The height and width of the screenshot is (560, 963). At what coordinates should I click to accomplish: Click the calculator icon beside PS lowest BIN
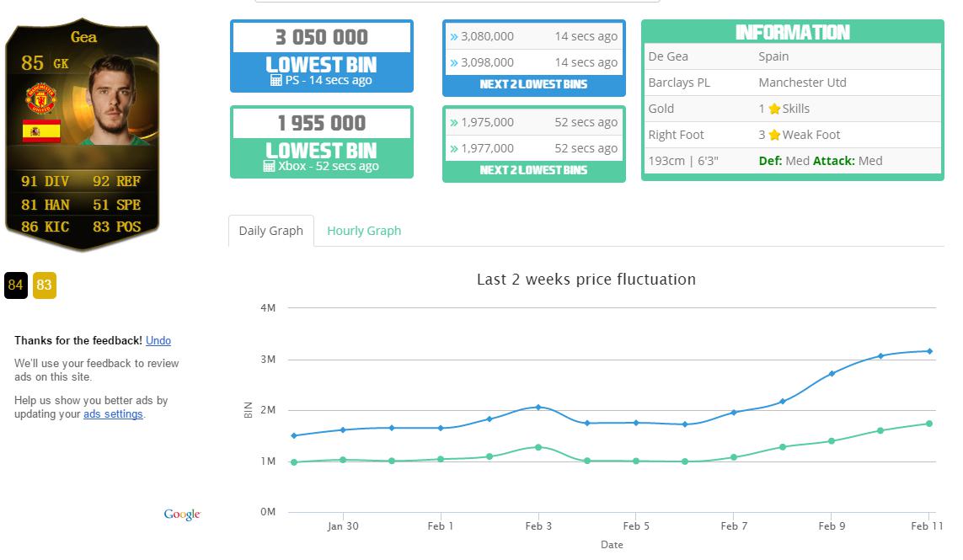click(x=276, y=81)
